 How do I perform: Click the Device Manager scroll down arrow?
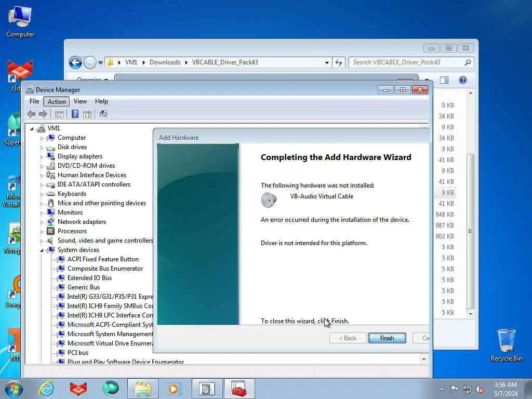pyautogui.click(x=424, y=359)
